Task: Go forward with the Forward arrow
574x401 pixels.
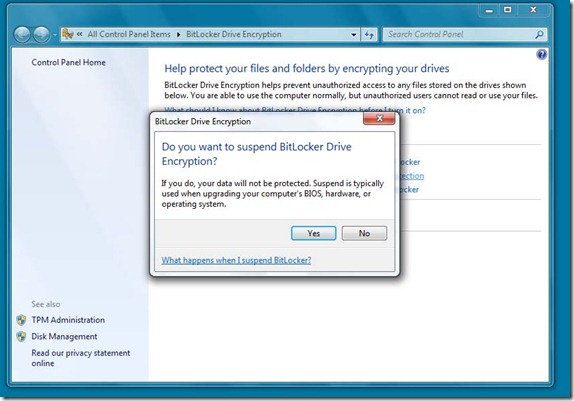Action: tap(41, 34)
